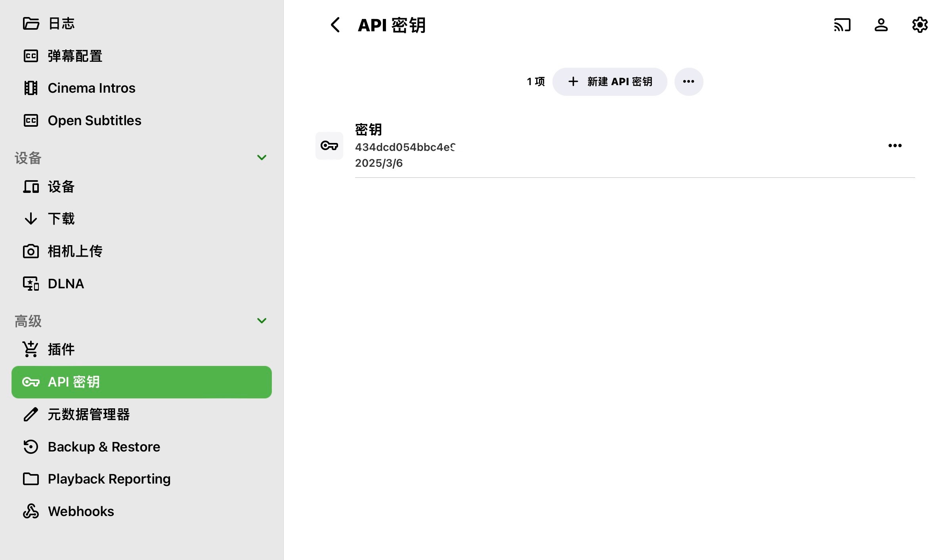Click the back arrow next to API 密钥
Screen dimensions: 946x560
point(335,25)
